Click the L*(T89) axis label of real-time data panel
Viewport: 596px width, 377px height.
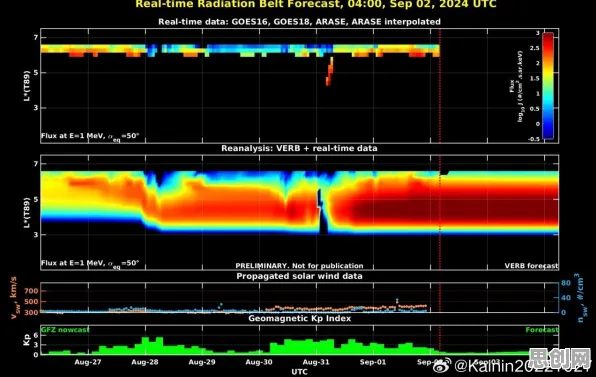[26, 86]
